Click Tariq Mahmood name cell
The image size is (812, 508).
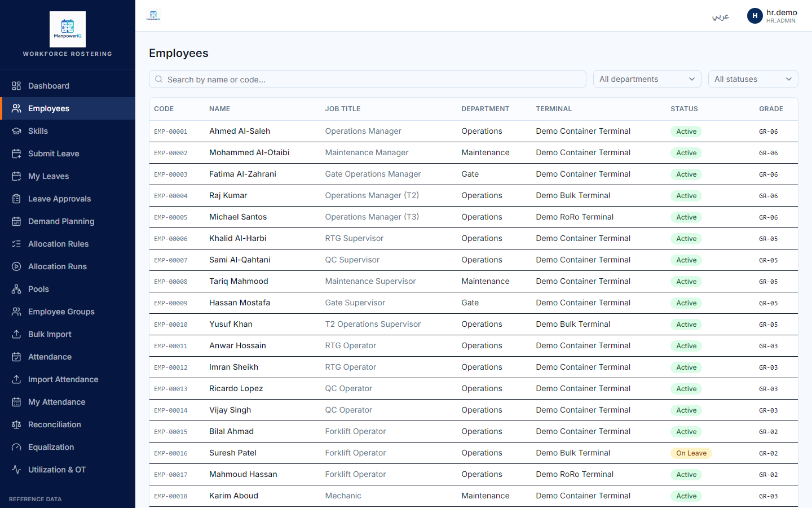pos(239,281)
